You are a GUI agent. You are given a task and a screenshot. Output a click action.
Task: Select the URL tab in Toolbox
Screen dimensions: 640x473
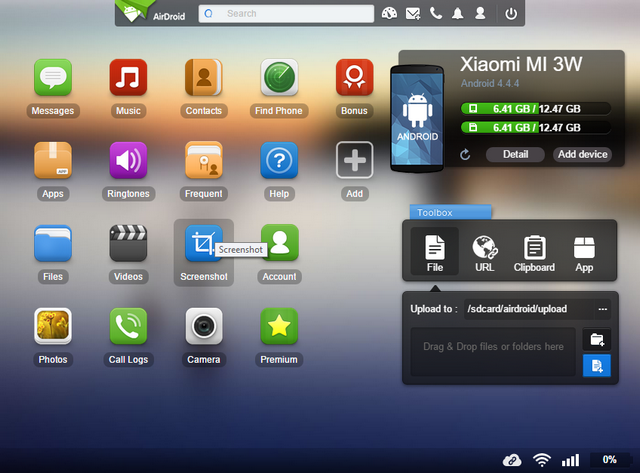coord(484,252)
